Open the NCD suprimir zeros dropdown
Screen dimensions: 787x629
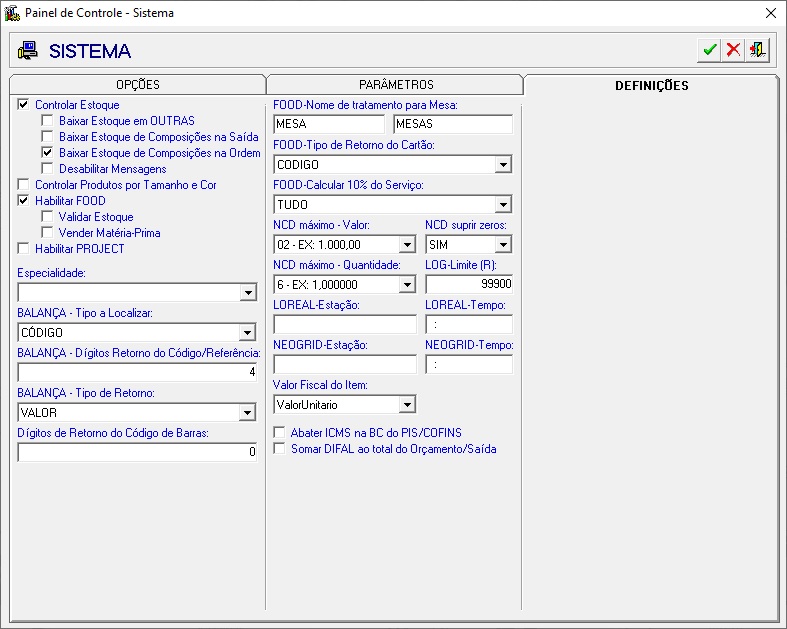point(503,245)
